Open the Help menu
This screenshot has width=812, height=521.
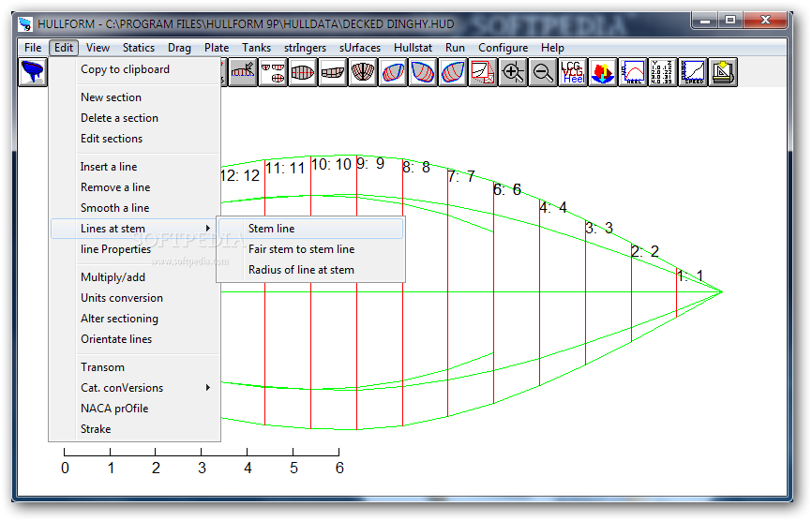pos(552,48)
